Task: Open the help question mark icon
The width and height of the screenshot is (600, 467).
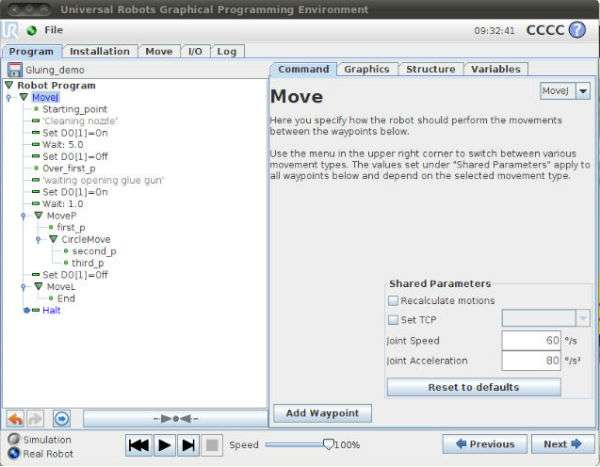Action: click(x=577, y=30)
